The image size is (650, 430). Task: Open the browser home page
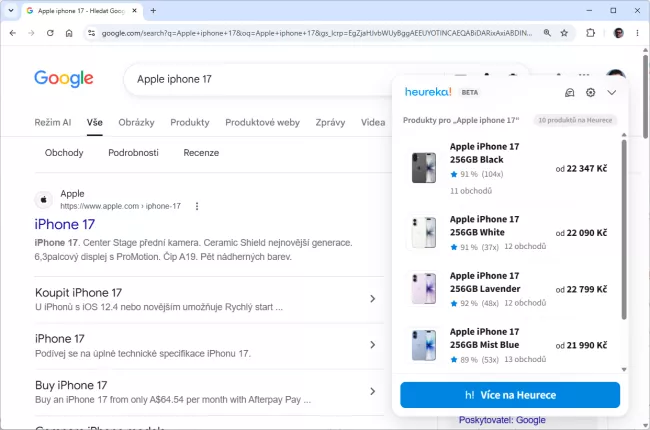pos(69,33)
